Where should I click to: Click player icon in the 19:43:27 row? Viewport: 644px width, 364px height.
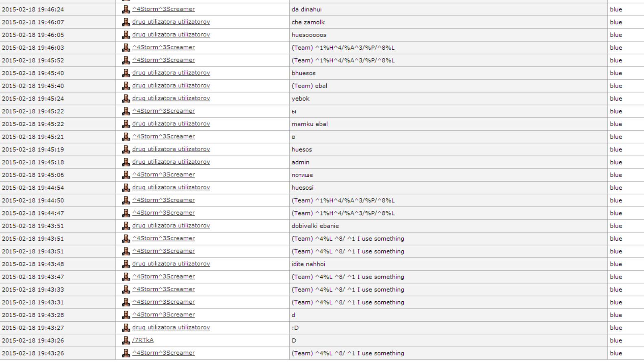[x=126, y=328]
